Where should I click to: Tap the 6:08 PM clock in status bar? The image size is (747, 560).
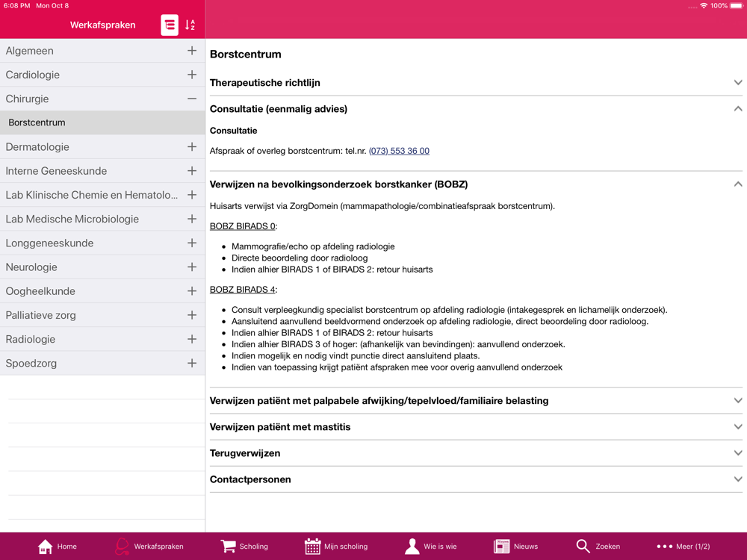(x=16, y=6)
